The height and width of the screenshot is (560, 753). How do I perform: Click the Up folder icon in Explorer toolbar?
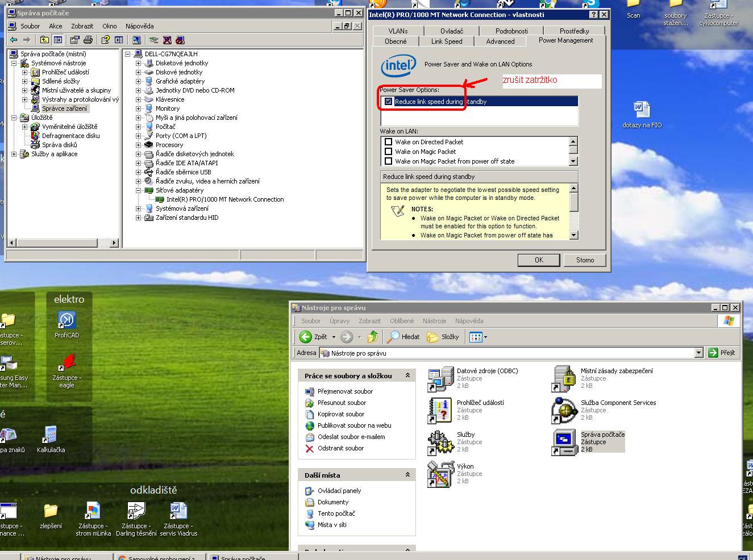coord(373,337)
